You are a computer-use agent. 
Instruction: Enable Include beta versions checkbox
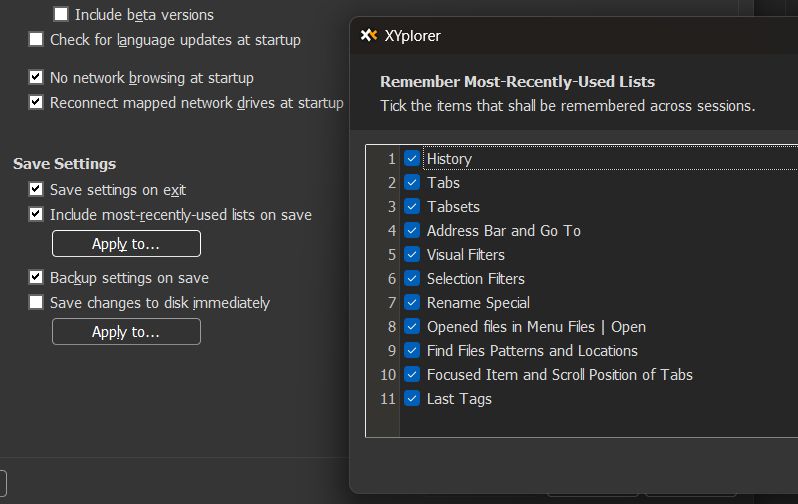(61, 14)
